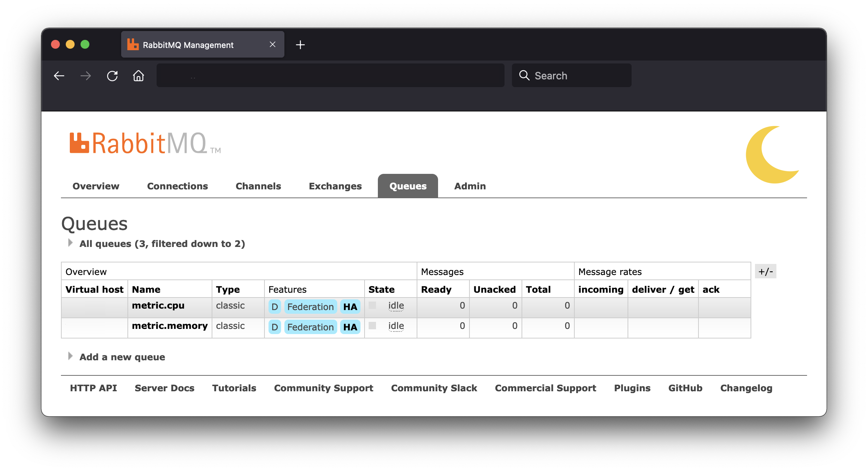
Task: Open the metric.cpu queue
Action: [158, 306]
